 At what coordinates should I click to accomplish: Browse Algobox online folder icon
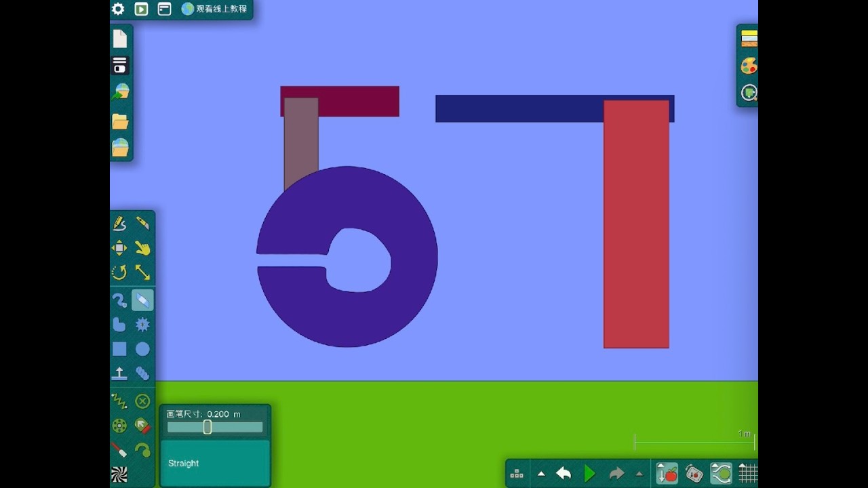pyautogui.click(x=120, y=148)
